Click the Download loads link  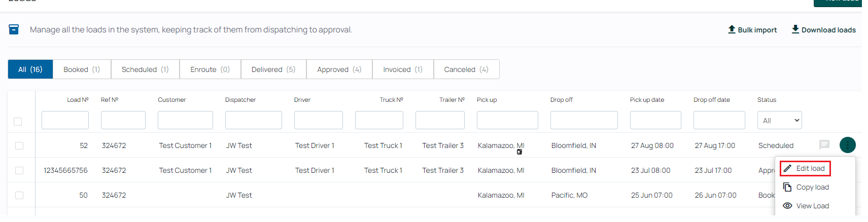tap(824, 30)
